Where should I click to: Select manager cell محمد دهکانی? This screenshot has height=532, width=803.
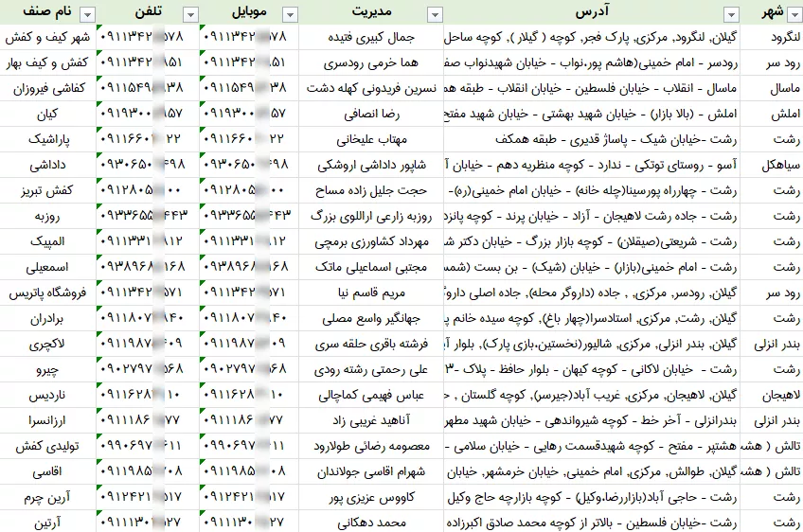(x=371, y=523)
